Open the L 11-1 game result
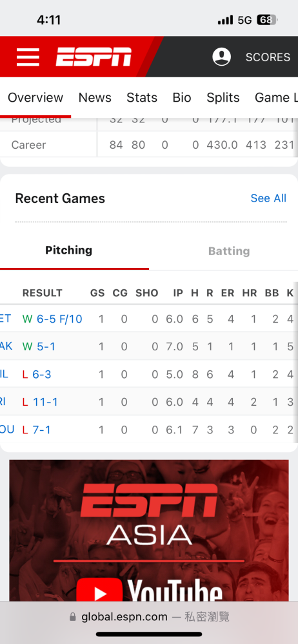Viewport: 298px width, 644px height. coord(40,402)
